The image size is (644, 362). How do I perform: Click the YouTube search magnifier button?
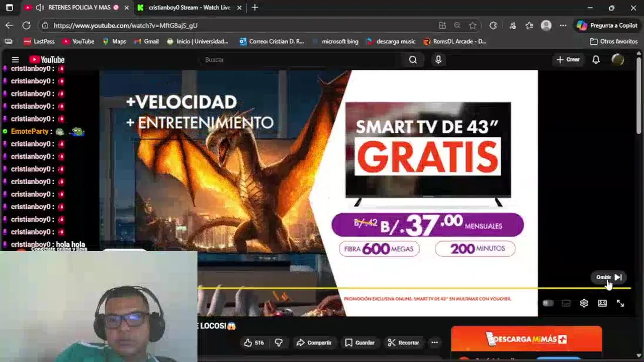click(x=413, y=59)
